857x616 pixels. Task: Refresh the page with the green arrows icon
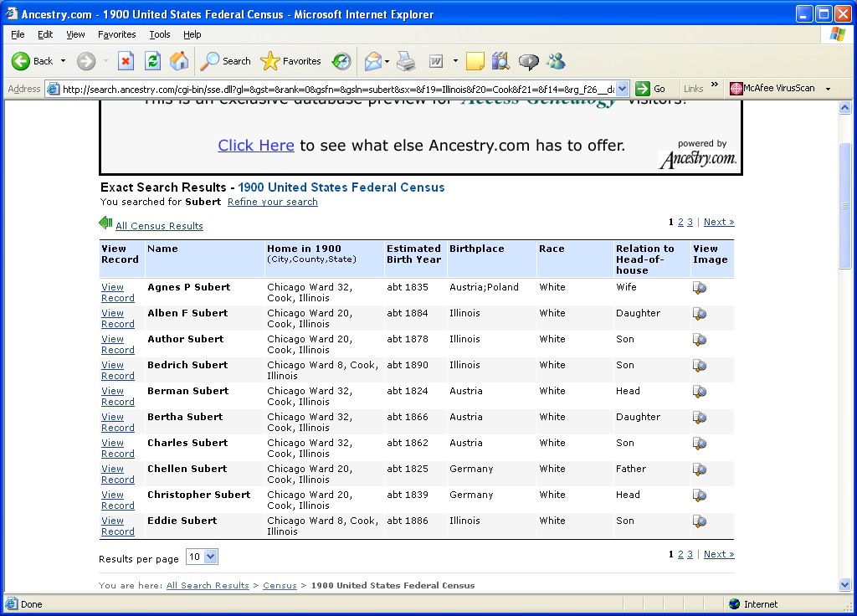(152, 61)
